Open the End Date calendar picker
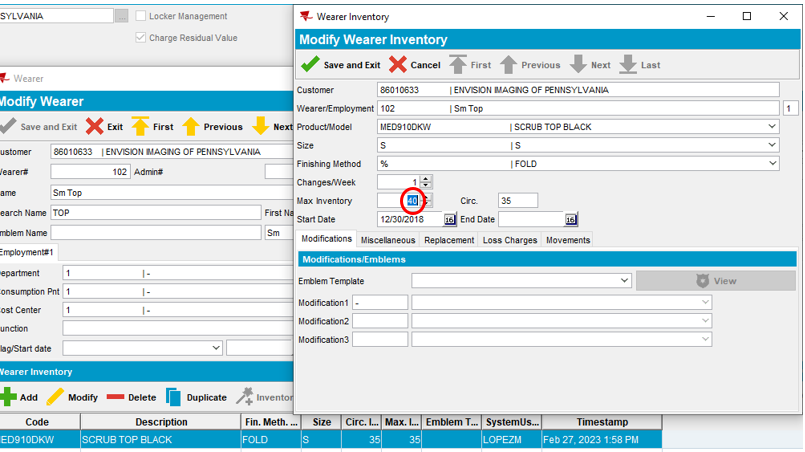The image size is (805, 452). (x=570, y=219)
